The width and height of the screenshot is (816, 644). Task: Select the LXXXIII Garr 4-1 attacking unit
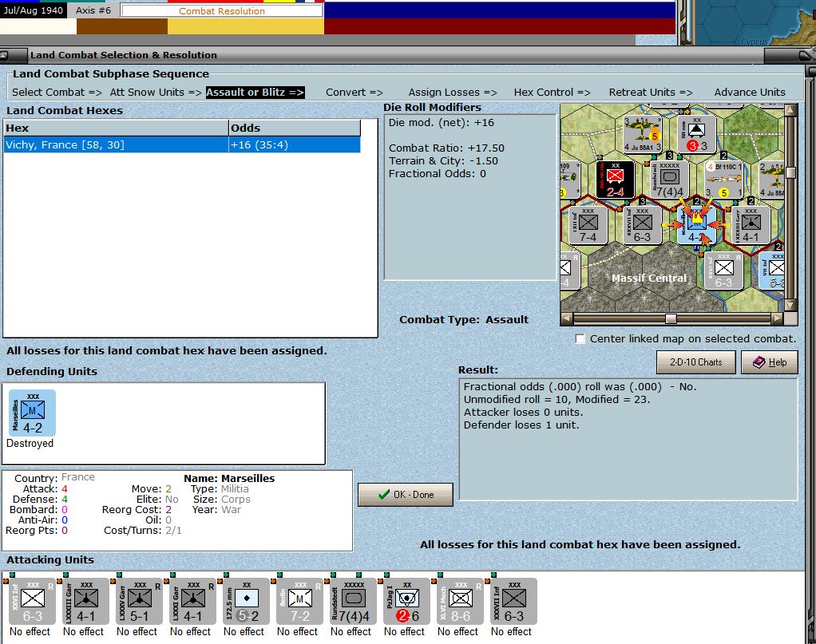click(x=85, y=601)
